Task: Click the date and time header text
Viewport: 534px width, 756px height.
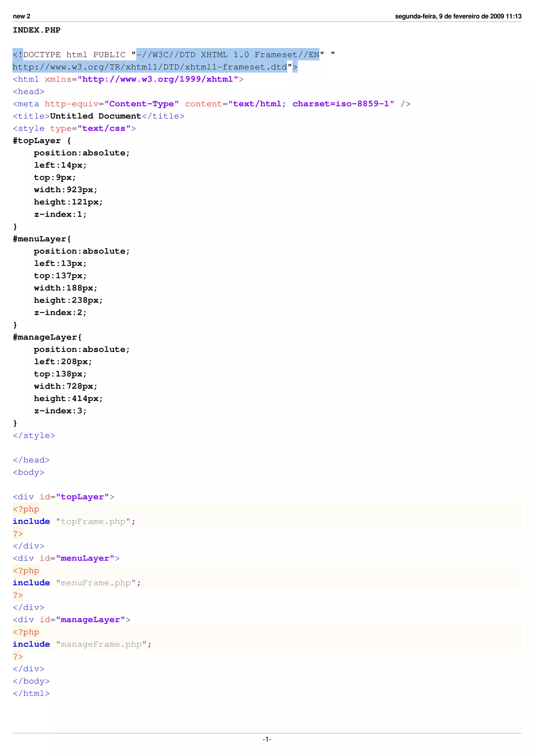Action: coord(458,16)
